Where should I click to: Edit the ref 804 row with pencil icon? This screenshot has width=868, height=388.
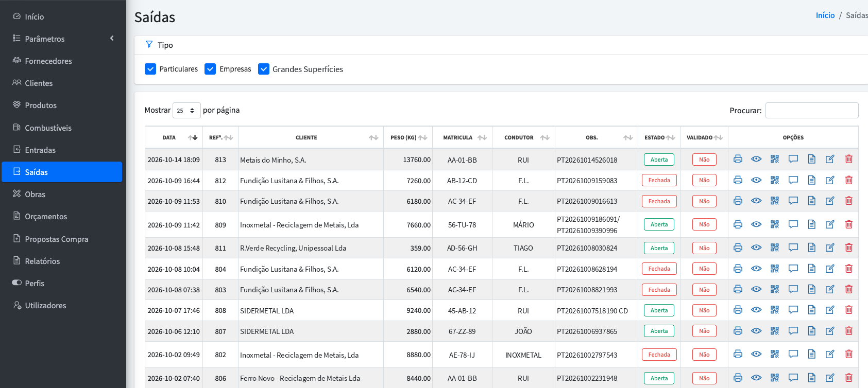(x=830, y=269)
